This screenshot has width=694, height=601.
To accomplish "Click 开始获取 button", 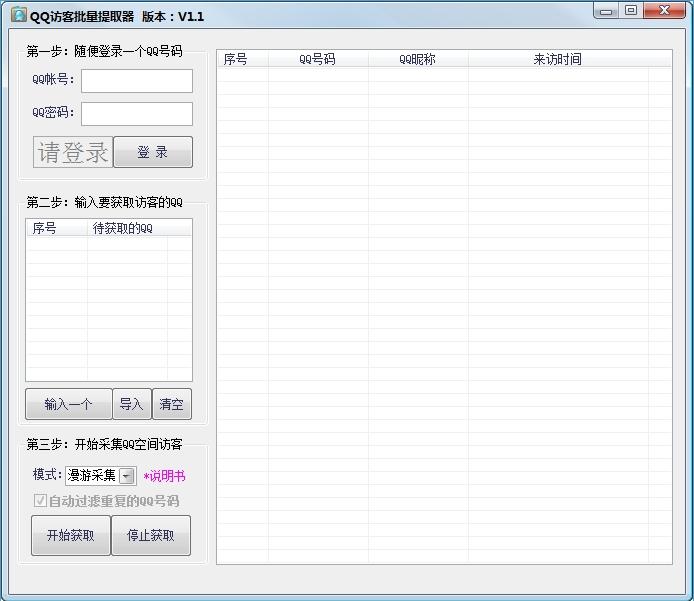I will click(71, 535).
